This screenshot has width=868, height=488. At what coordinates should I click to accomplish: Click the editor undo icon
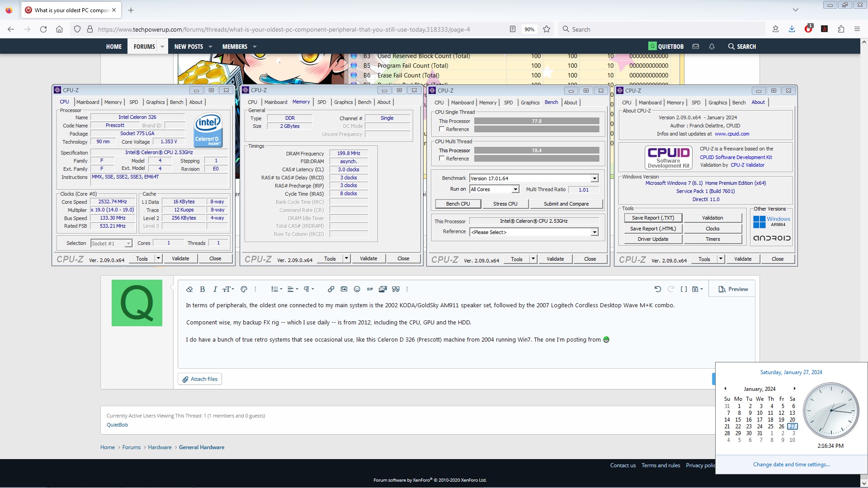coord(658,289)
